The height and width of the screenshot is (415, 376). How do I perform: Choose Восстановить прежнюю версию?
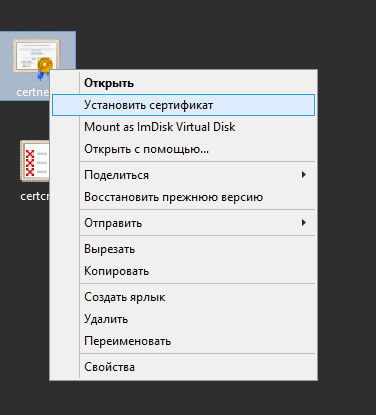click(x=183, y=197)
